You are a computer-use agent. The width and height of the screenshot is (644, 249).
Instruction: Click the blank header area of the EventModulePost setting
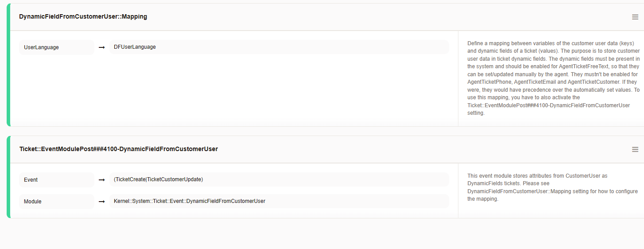(x=399, y=149)
